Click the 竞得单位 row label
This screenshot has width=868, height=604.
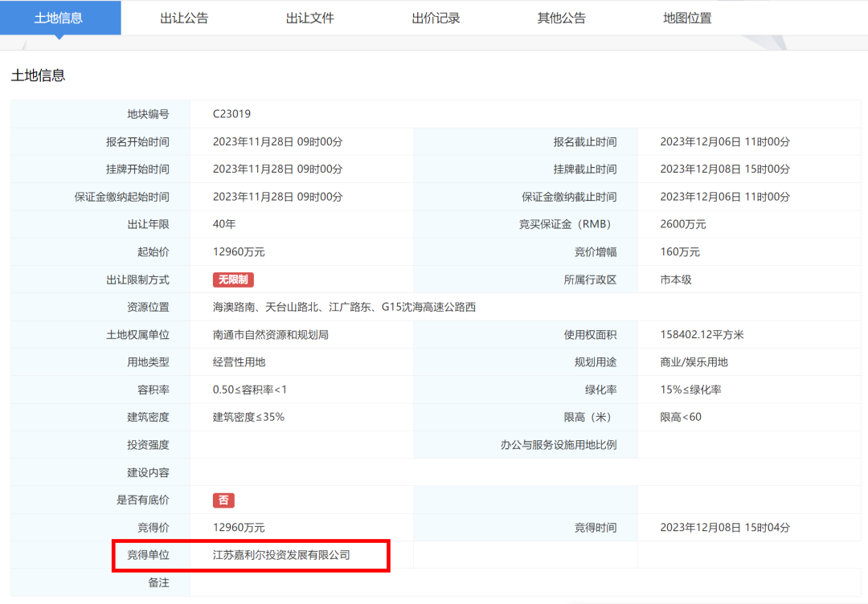pyautogui.click(x=148, y=555)
